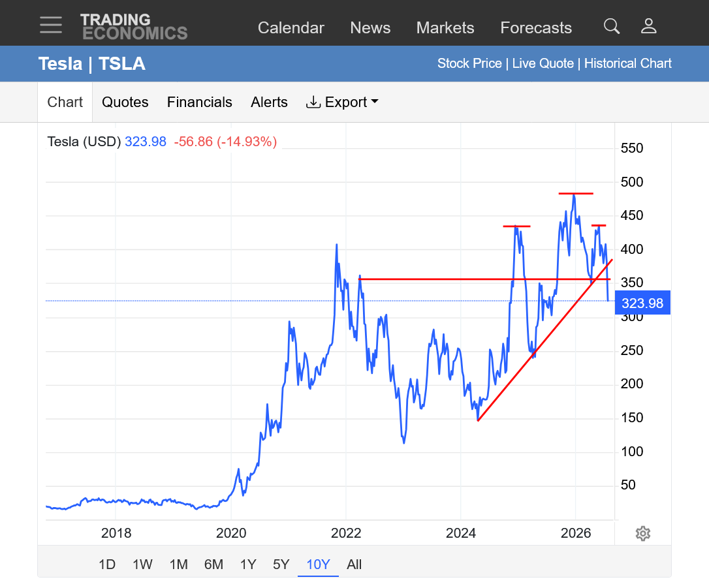Switch to the Alerts tab
The image size is (709, 588).
tap(269, 102)
